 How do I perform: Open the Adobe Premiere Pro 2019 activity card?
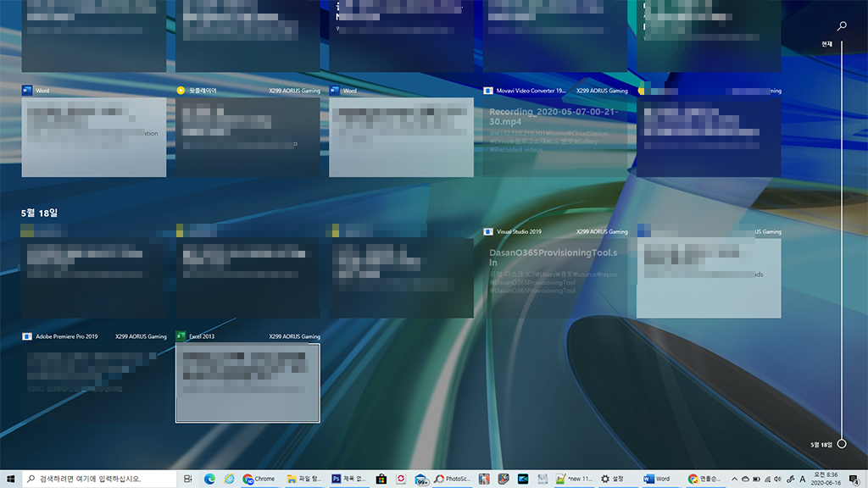pos(93,383)
